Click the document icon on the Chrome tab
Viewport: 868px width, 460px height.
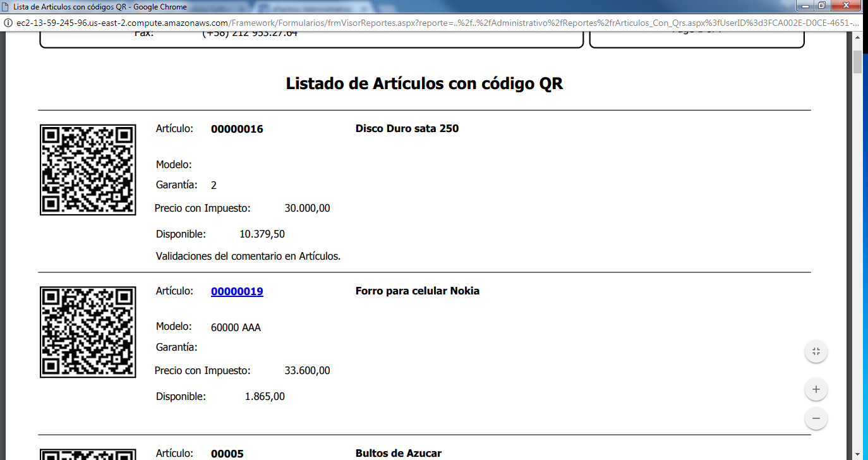[x=6, y=7]
